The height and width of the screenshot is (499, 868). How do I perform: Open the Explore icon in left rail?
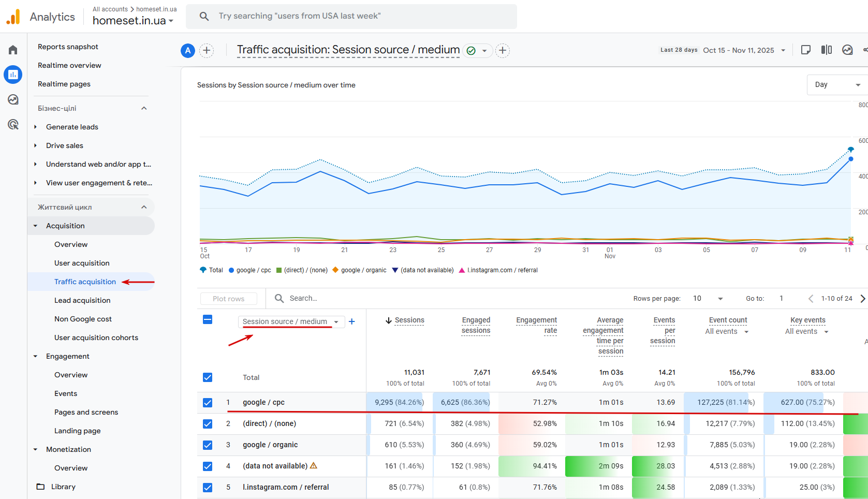click(x=13, y=99)
